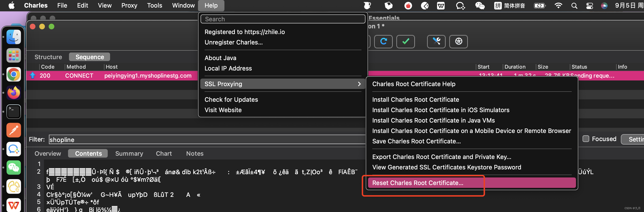Open Spotlight search in menu bar
The height and width of the screenshot is (212, 644).
pos(574,5)
